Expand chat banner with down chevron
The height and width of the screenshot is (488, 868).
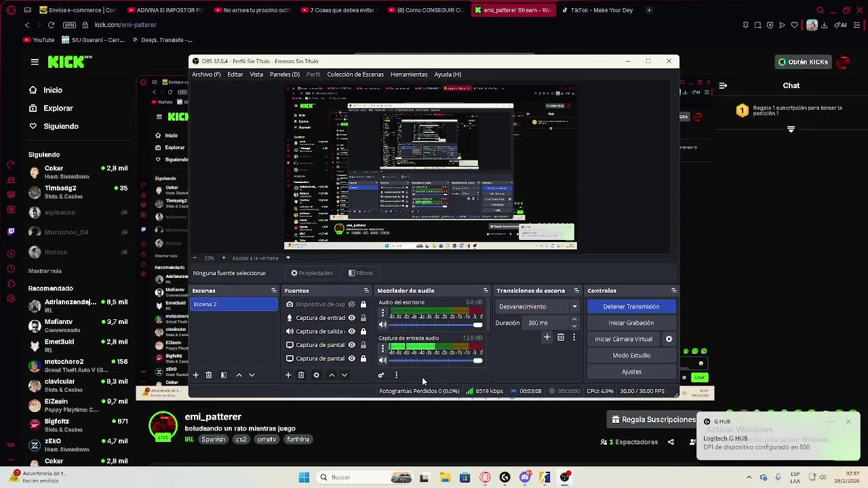coord(791,129)
